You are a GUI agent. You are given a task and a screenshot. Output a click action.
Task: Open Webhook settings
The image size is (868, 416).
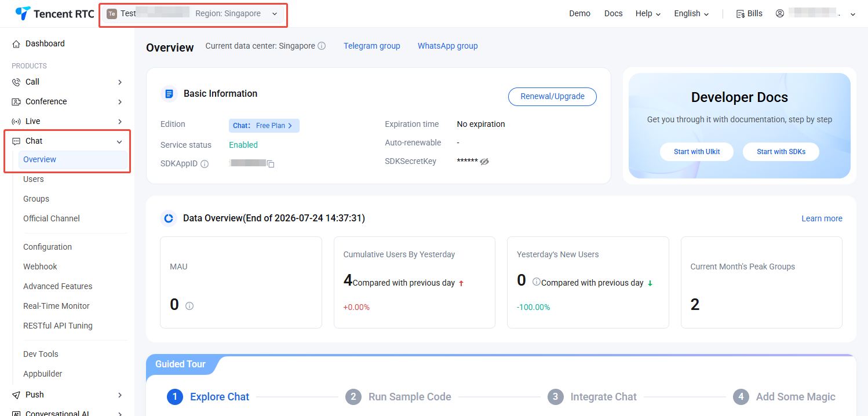(x=40, y=267)
